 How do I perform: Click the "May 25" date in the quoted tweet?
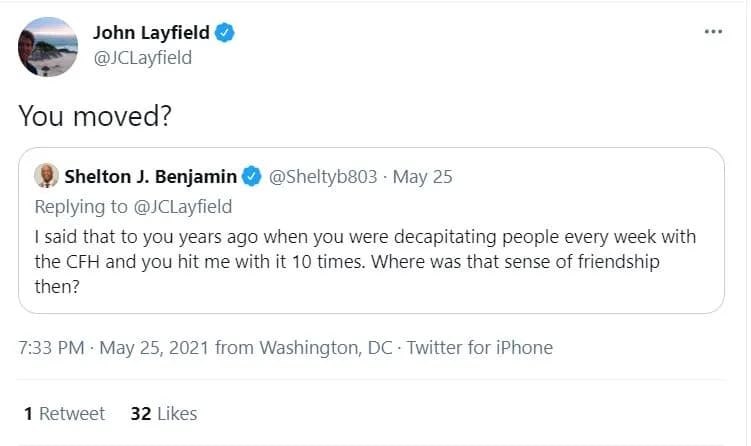click(422, 177)
